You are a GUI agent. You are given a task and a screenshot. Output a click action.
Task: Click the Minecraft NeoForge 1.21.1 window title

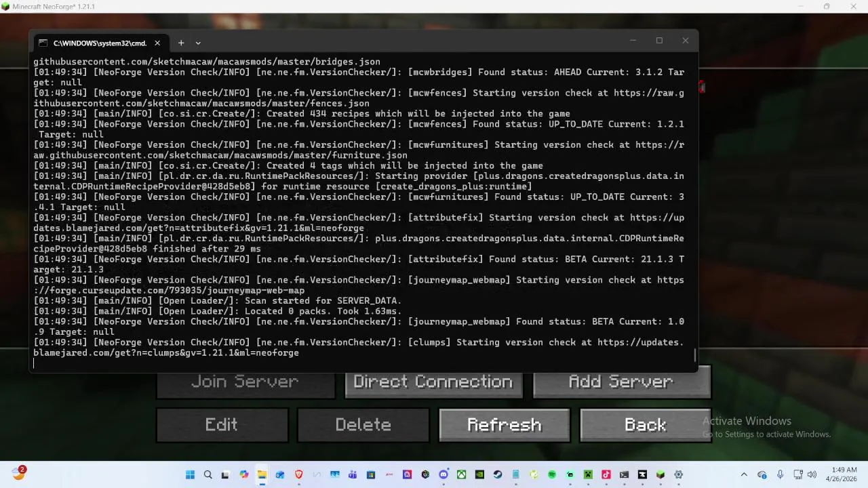(x=54, y=6)
